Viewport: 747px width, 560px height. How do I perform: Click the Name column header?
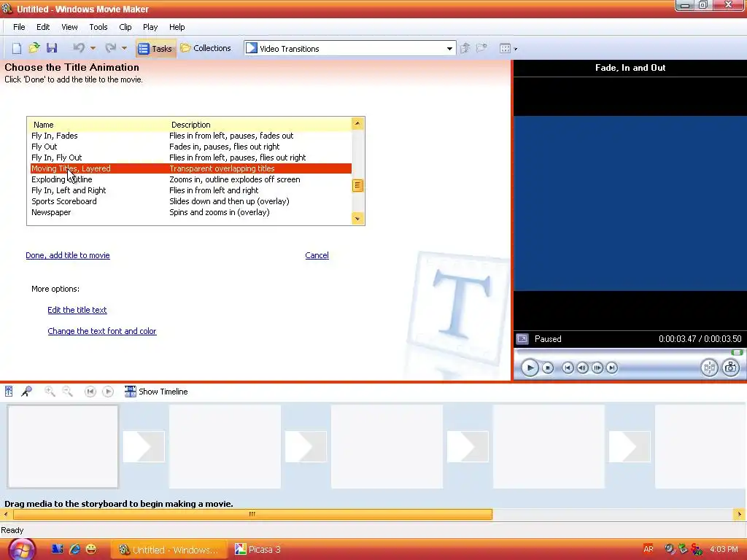click(x=43, y=125)
